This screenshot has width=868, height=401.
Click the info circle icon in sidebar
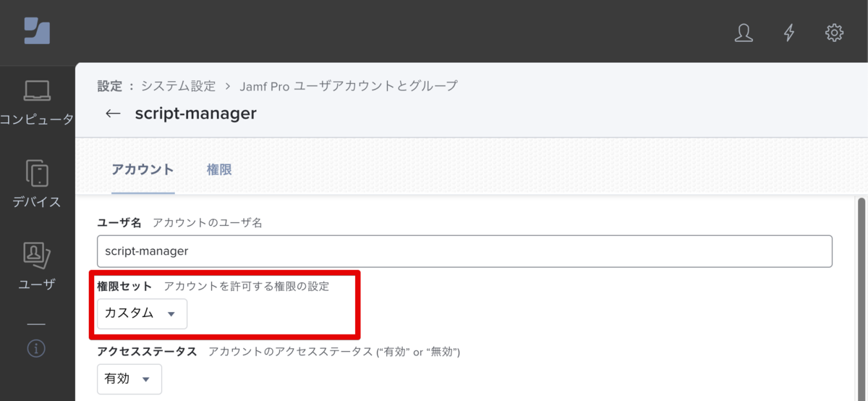pyautogui.click(x=36, y=349)
